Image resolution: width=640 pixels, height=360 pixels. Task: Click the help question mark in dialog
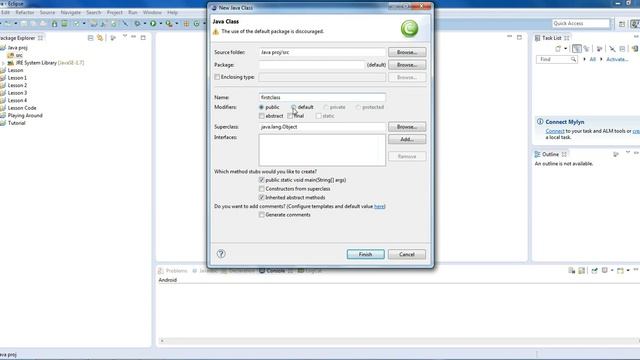pos(221,254)
